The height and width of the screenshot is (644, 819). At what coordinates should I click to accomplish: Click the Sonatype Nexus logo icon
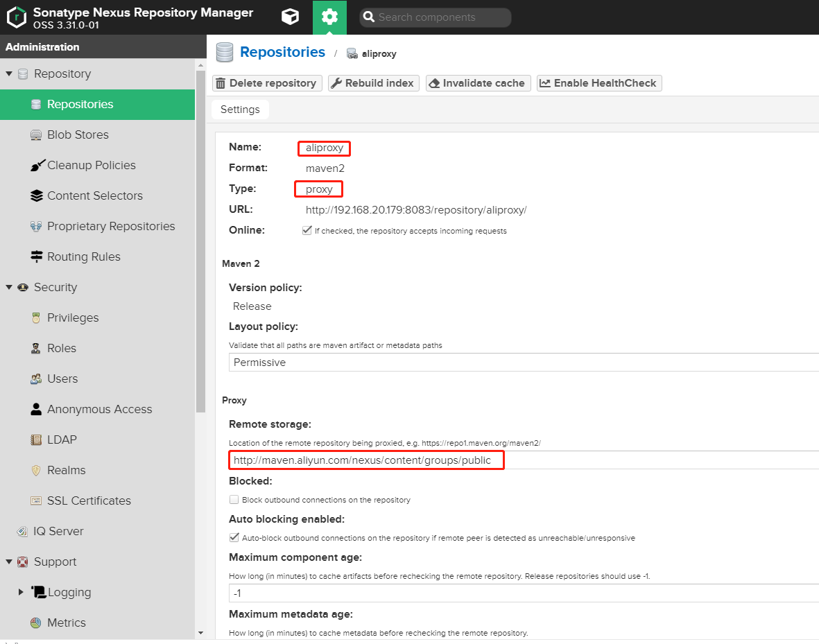pos(16,17)
